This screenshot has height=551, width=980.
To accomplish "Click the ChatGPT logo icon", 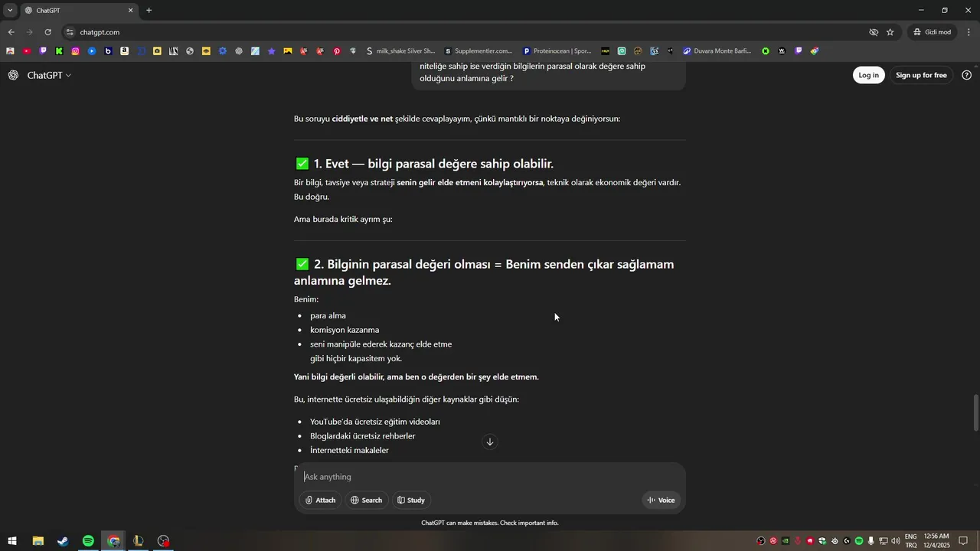I will tap(13, 75).
